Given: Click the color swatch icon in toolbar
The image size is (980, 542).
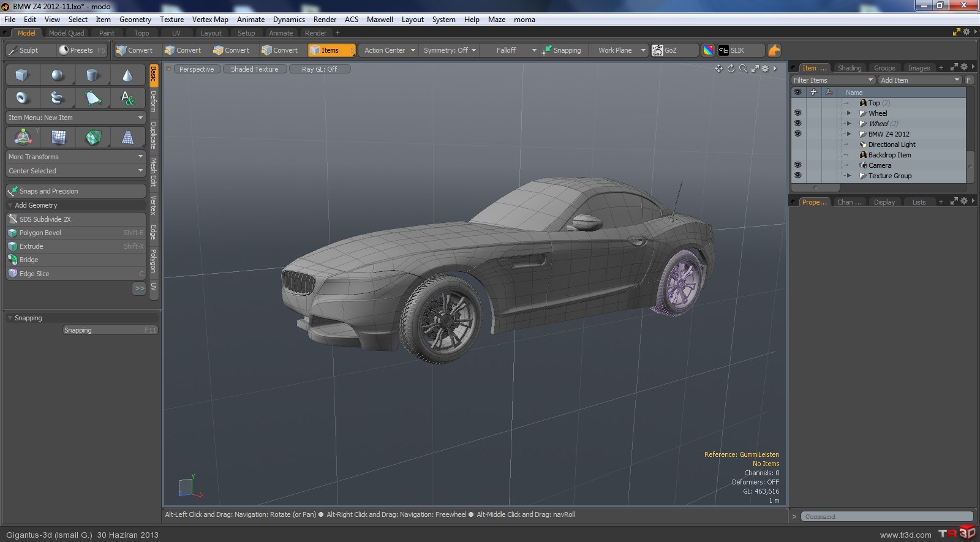Looking at the screenshot, I should click(708, 50).
